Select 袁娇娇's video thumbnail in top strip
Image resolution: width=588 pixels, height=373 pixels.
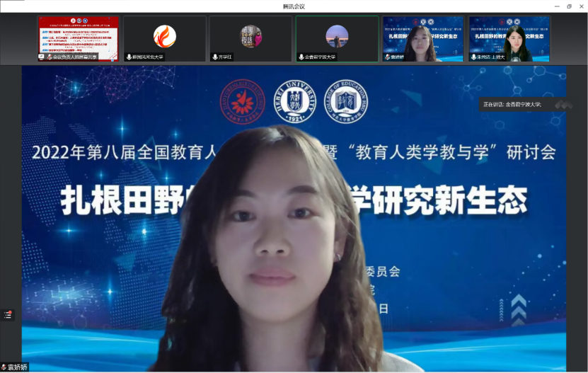pyautogui.click(x=423, y=38)
